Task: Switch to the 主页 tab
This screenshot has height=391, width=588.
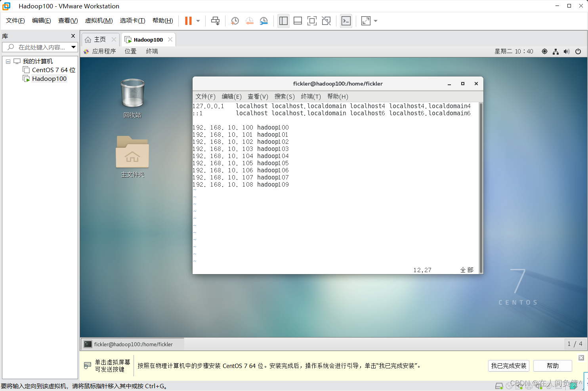Action: [x=100, y=39]
